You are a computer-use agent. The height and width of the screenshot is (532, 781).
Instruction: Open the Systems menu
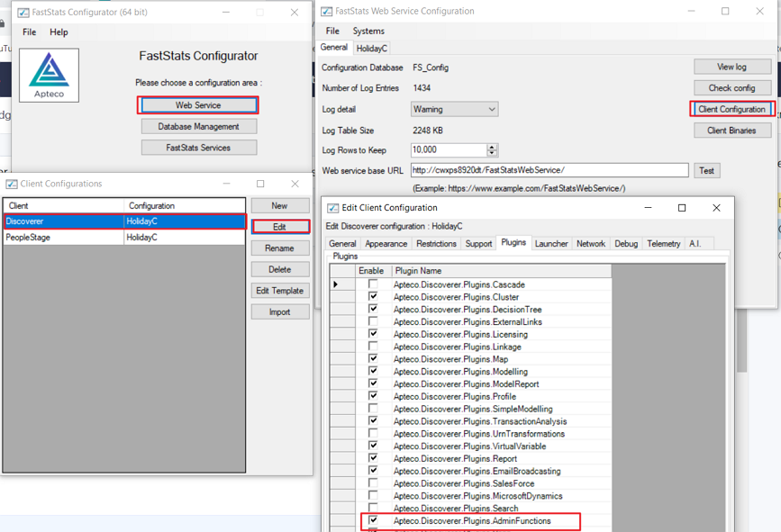click(x=368, y=31)
